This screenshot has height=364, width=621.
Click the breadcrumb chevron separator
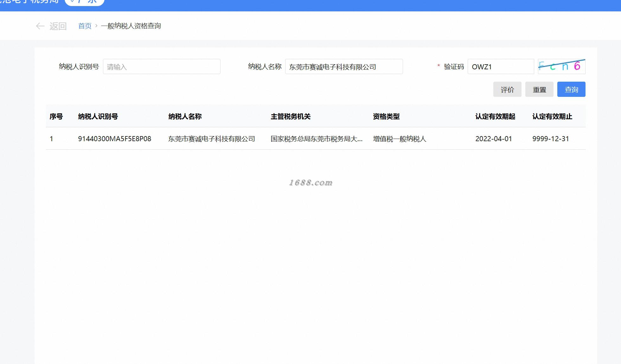point(96,26)
